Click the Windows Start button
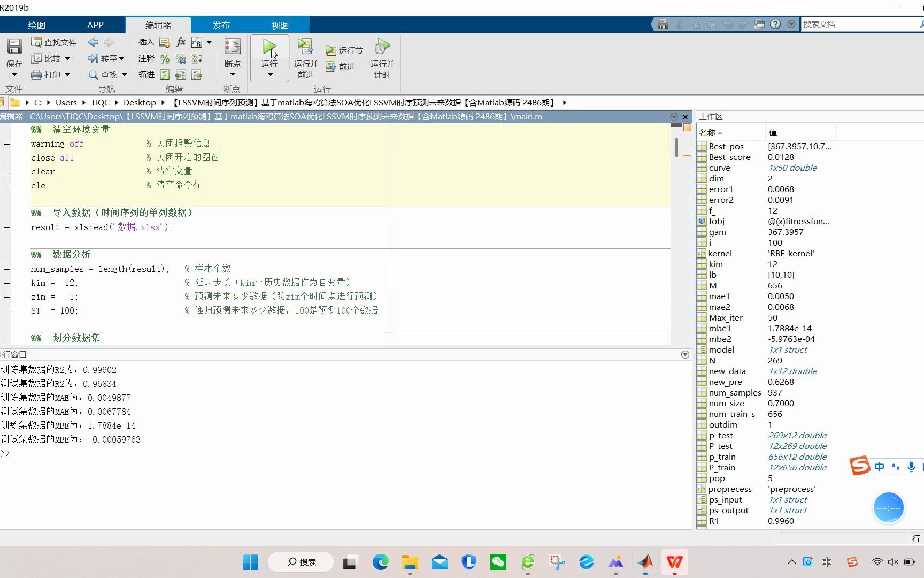 (x=250, y=562)
